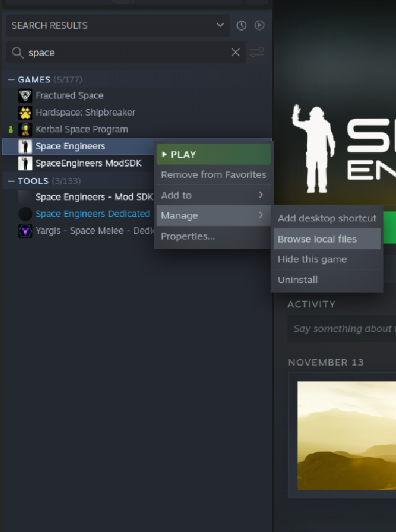Image resolution: width=396 pixels, height=532 pixels.
Task: Click the Space Engineers logo banner
Action: click(x=344, y=148)
